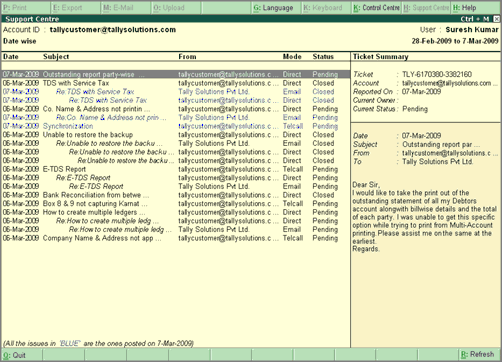Select the Synchronization ticket row
Screen dimensions: 502x362
click(176, 126)
